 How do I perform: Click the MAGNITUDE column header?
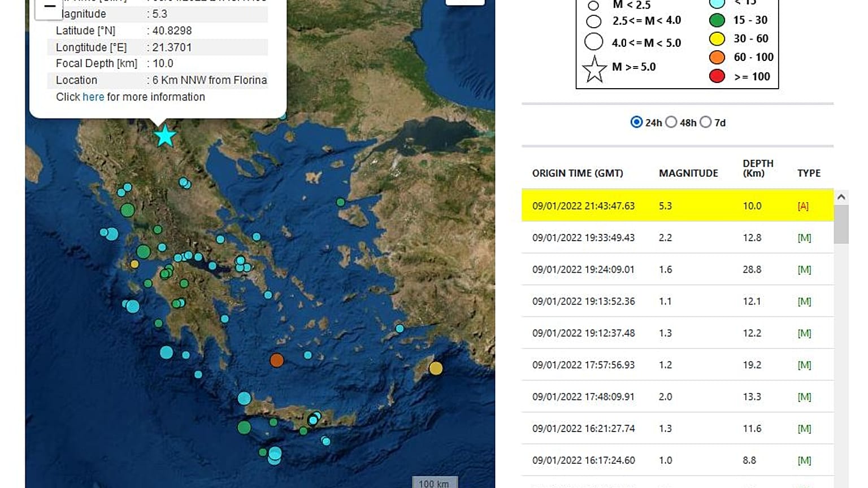[688, 173]
